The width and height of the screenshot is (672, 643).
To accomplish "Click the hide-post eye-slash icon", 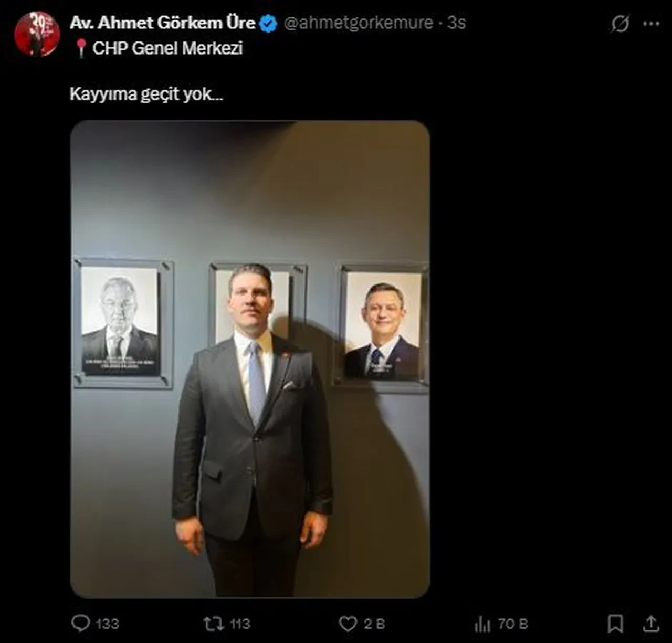I will [x=621, y=22].
